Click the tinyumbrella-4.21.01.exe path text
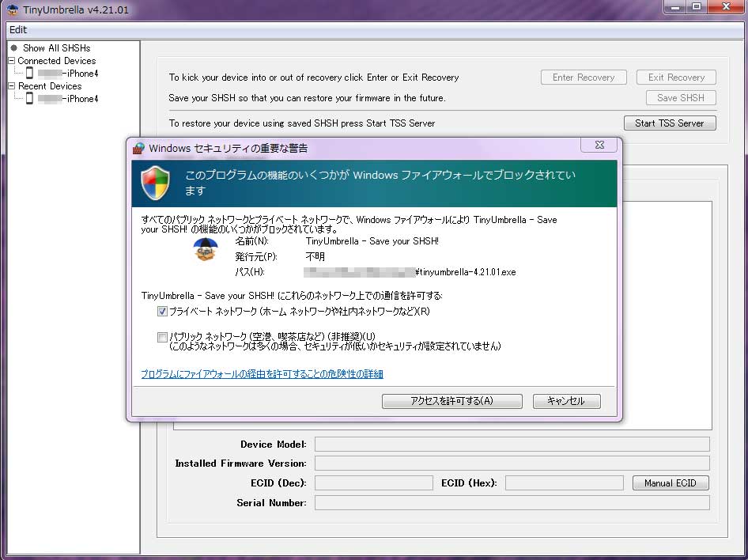748x560 pixels. (x=466, y=272)
